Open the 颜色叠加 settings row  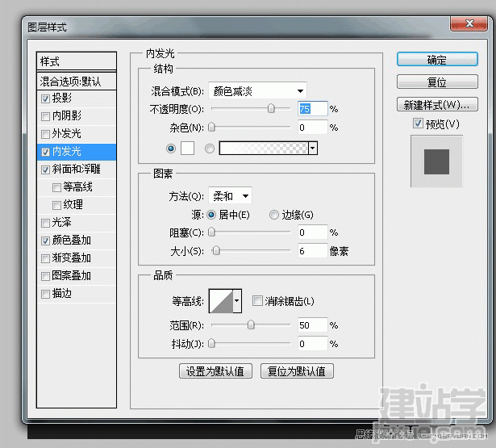[x=77, y=241]
